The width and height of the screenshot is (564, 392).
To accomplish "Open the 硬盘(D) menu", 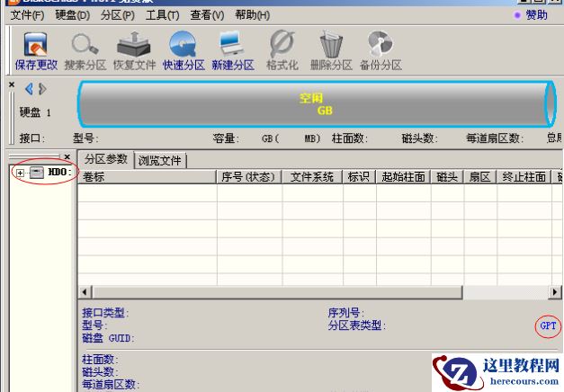I will (x=73, y=15).
